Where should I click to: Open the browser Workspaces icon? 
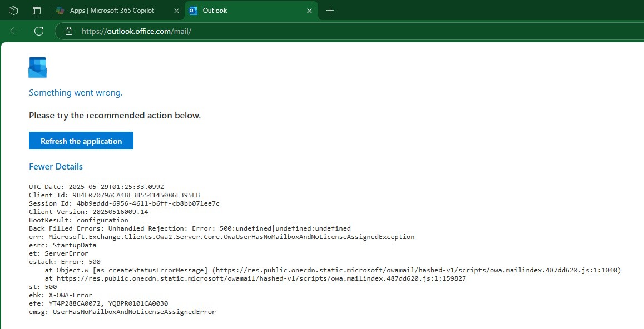point(14,11)
